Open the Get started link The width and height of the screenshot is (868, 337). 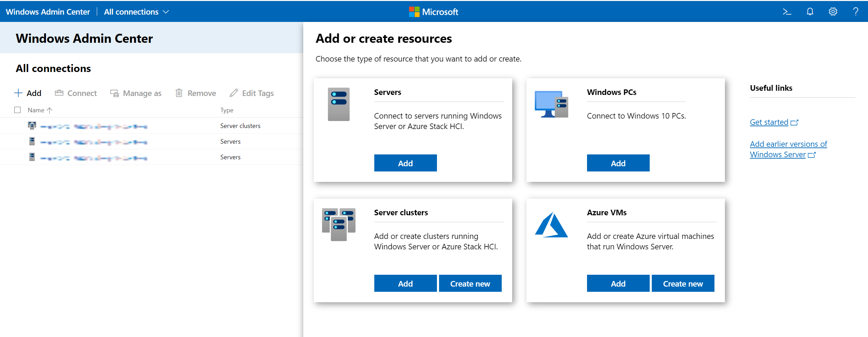pyautogui.click(x=769, y=122)
